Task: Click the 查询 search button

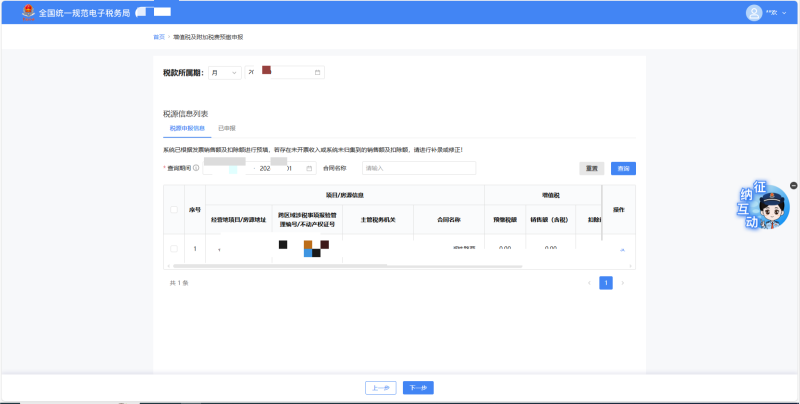Action: [x=623, y=168]
